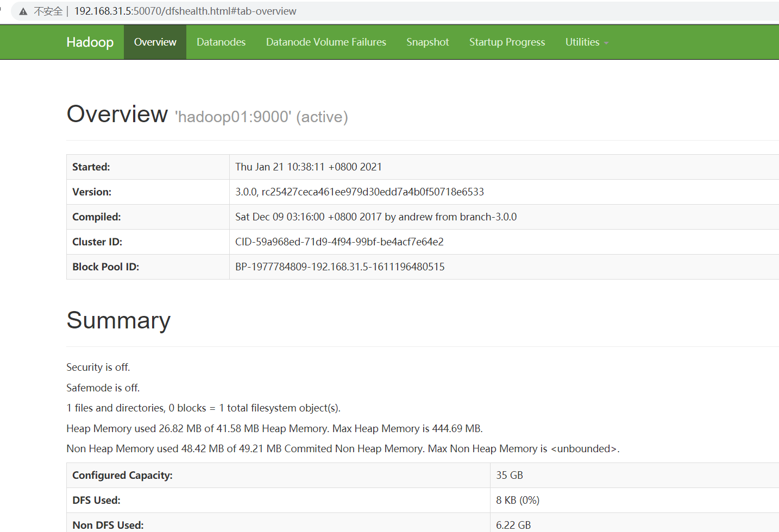The height and width of the screenshot is (532, 779).
Task: Click the 'Heap Memory used 26.82 MB' line
Action: [275, 429]
